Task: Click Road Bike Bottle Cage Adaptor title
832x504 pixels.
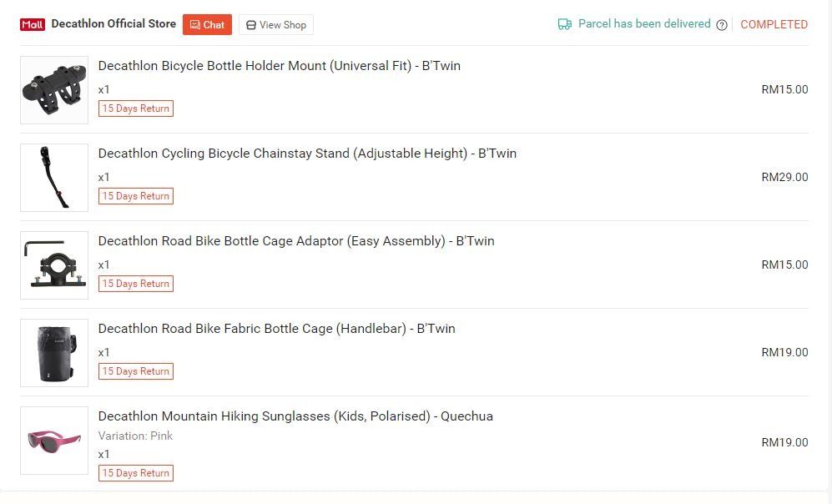Action: 296,241
